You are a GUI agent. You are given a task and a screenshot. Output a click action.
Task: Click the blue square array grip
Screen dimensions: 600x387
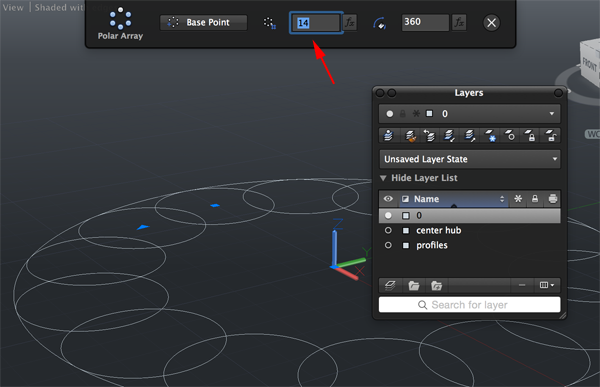(215, 206)
